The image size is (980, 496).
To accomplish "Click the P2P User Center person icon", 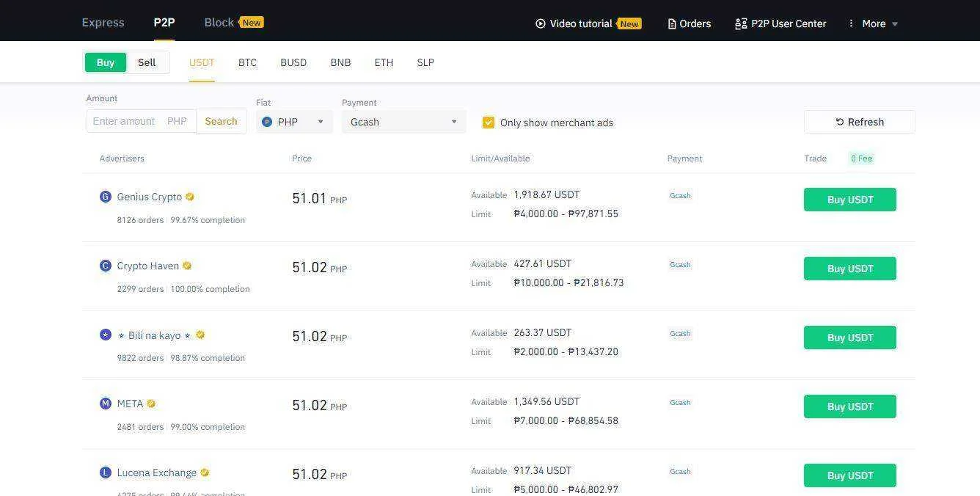I will coord(741,24).
